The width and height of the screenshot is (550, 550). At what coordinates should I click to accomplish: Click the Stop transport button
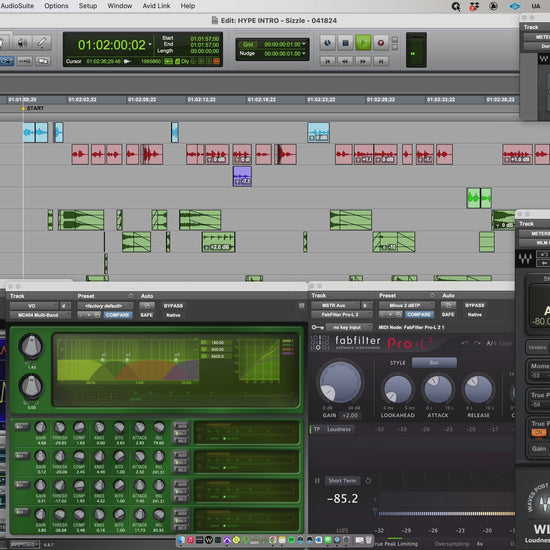pos(345,43)
